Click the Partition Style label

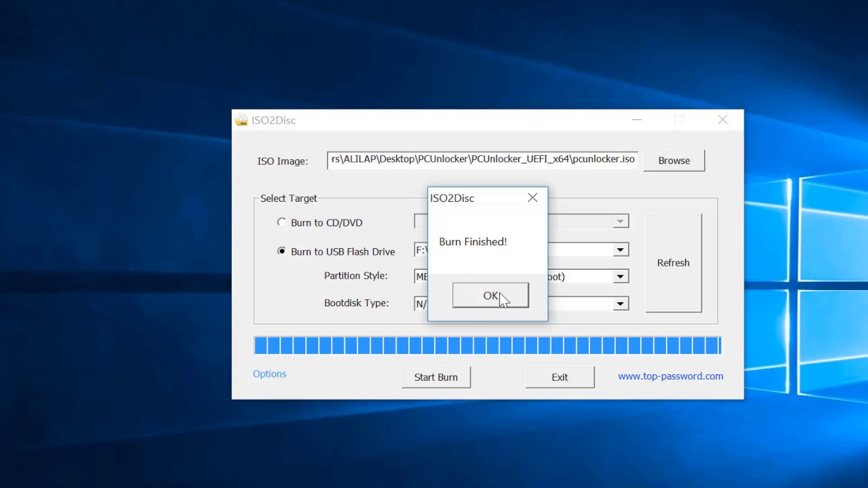[356, 276]
